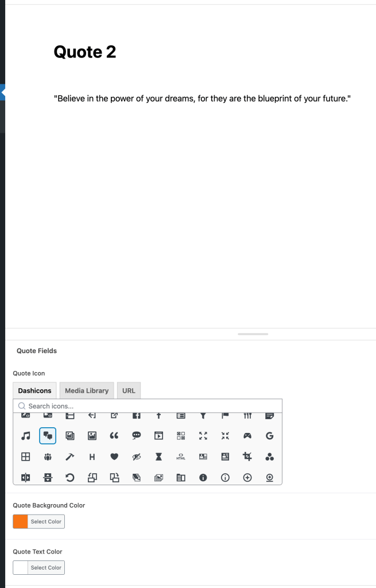Open the URL tab
The height and width of the screenshot is (588, 376).
click(129, 390)
